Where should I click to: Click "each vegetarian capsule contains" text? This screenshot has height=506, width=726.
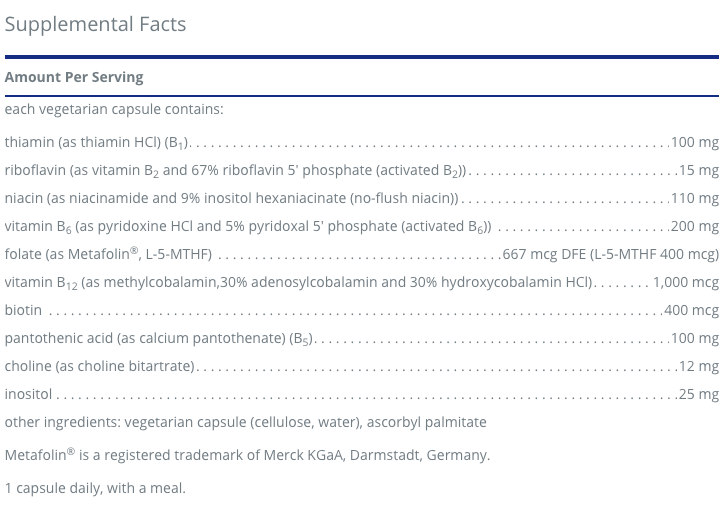click(x=114, y=108)
